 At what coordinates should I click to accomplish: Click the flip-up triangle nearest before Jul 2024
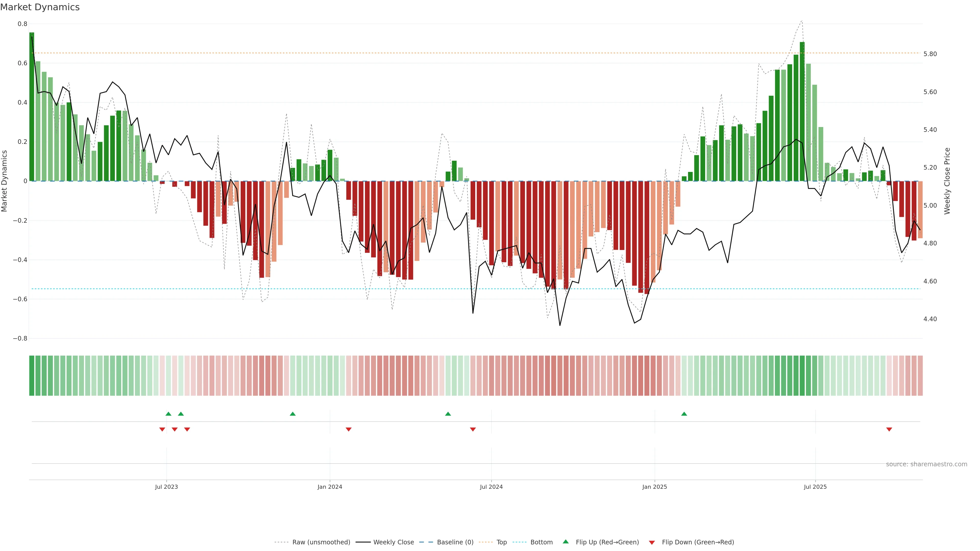(448, 414)
